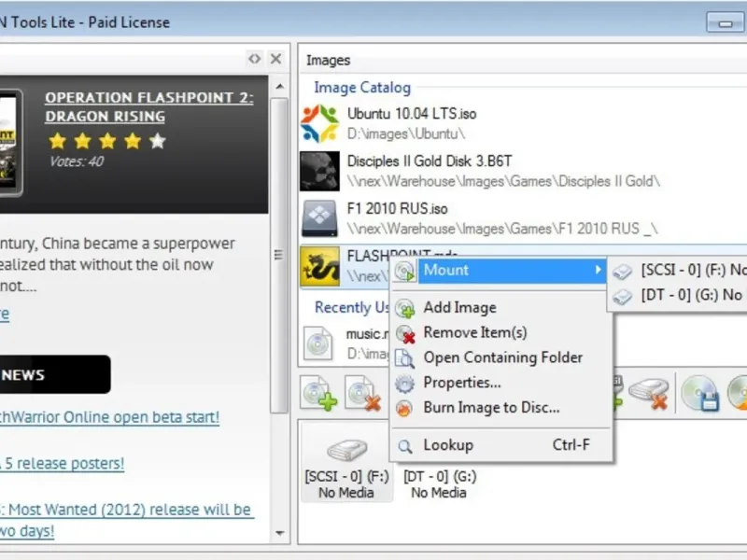
Task: Click the left panel scrollbar thumb
Action: [279, 255]
